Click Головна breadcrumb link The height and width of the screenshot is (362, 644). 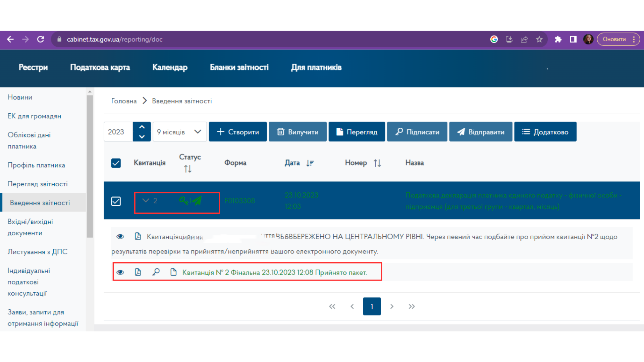click(x=124, y=101)
